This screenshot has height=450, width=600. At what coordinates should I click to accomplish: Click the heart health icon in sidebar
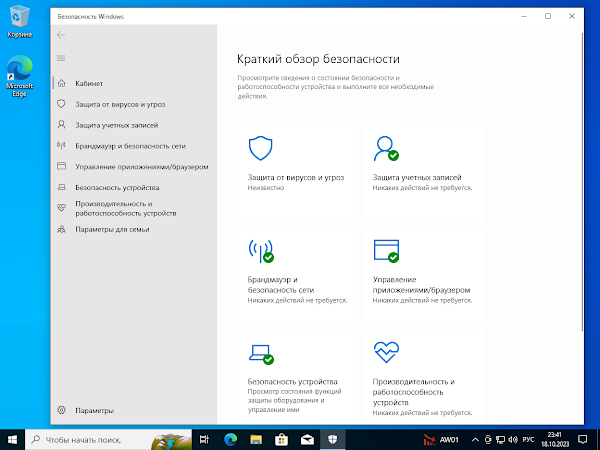61,208
